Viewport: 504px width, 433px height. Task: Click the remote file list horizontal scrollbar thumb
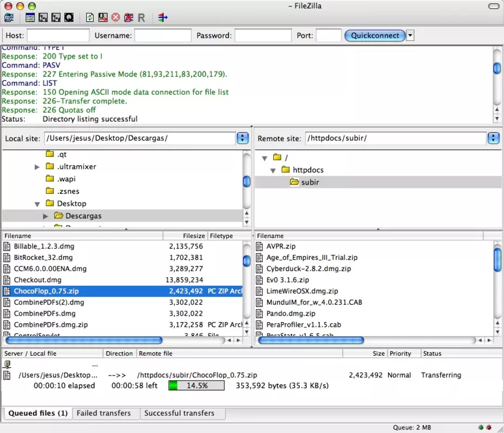[311, 340]
